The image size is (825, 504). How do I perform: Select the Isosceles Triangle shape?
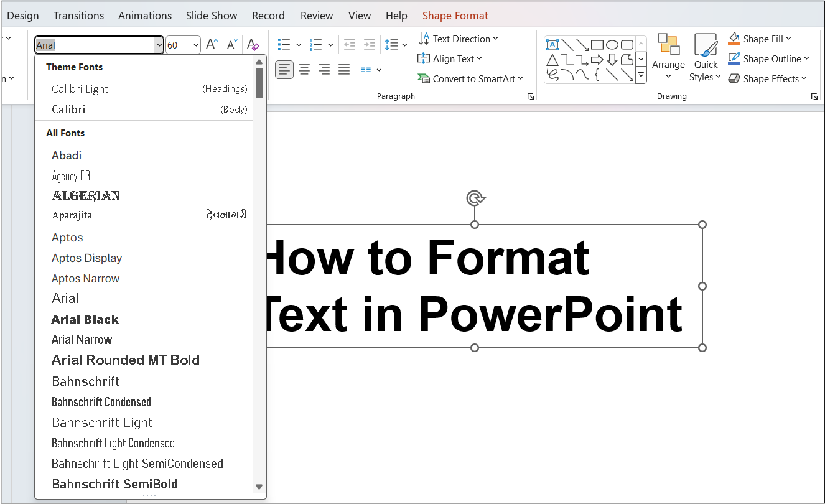(552, 60)
